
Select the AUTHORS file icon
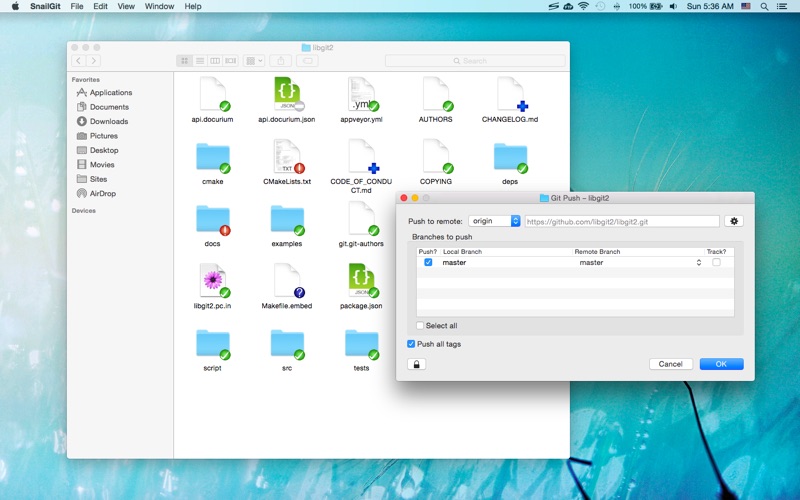[x=436, y=94]
